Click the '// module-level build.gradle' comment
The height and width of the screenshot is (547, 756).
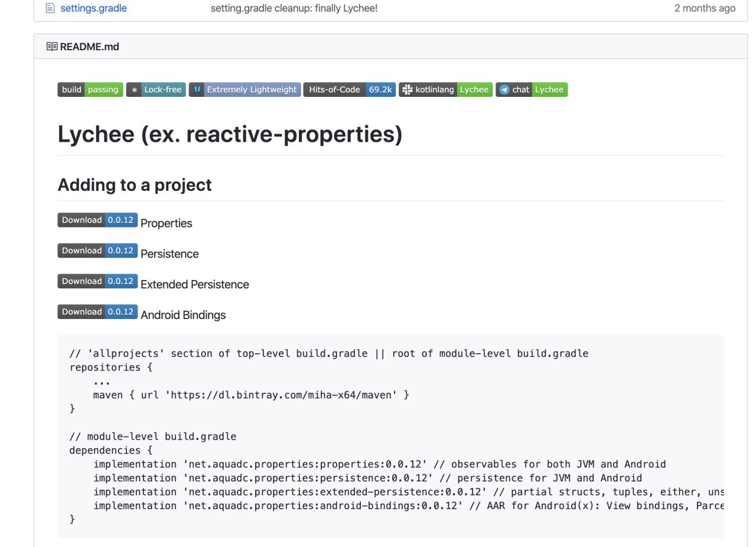(x=153, y=437)
